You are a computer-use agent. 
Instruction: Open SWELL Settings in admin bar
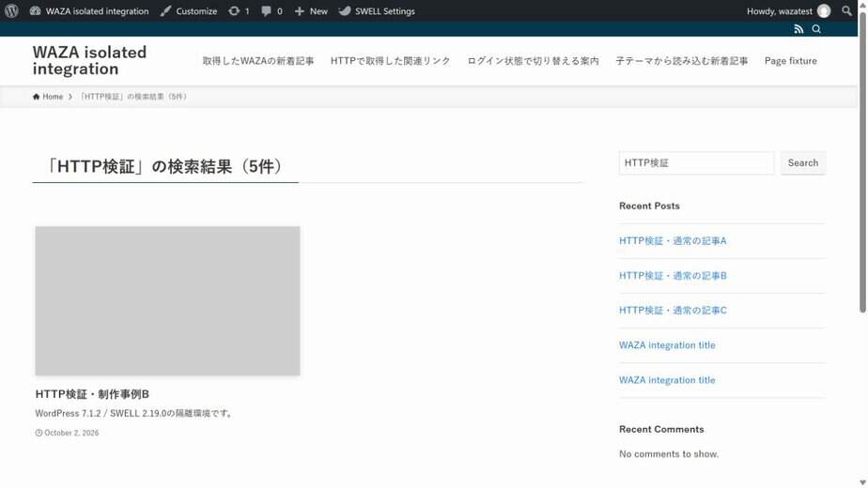(377, 10)
